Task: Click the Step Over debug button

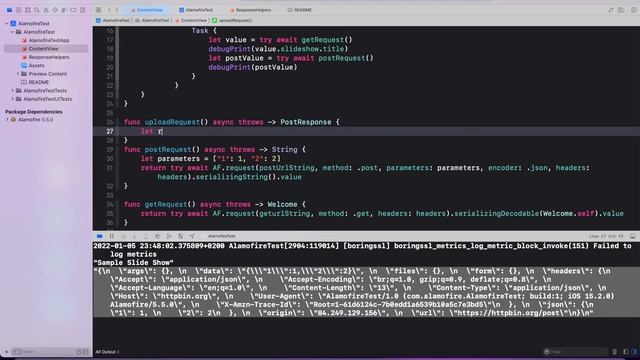Action: click(x=123, y=236)
